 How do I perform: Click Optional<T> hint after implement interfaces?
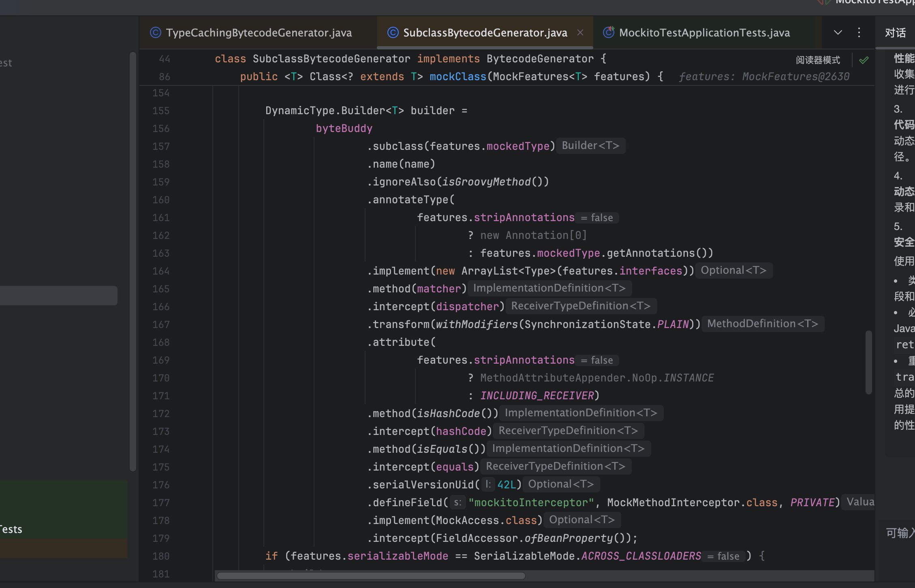point(733,271)
